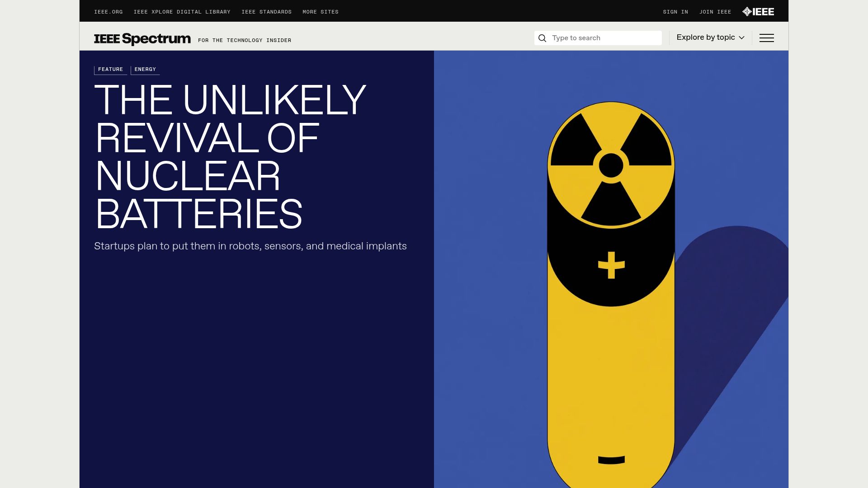The image size is (868, 488).
Task: Click the nuclear battery illustration
Action: pyautogui.click(x=611, y=269)
